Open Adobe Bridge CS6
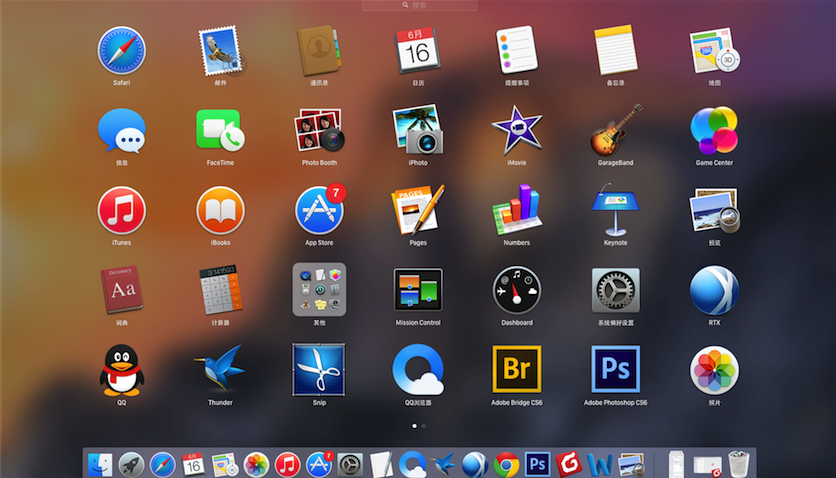The image size is (836, 478). [517, 370]
